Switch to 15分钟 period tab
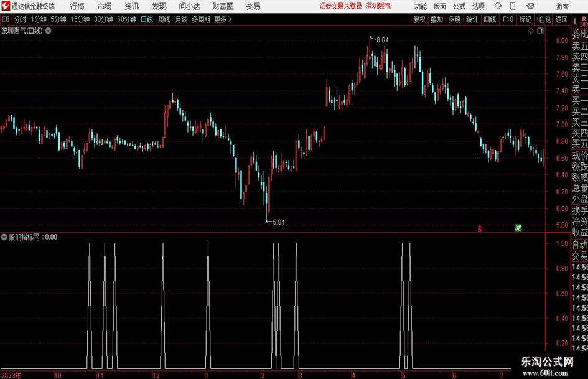 click(80, 19)
